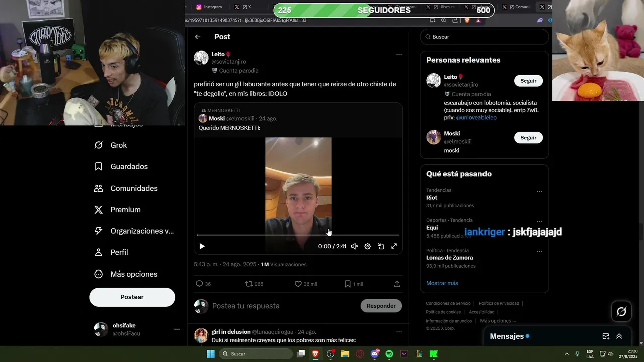644x362 pixels.
Task: Open options for the Equi trend
Action: (x=539, y=221)
